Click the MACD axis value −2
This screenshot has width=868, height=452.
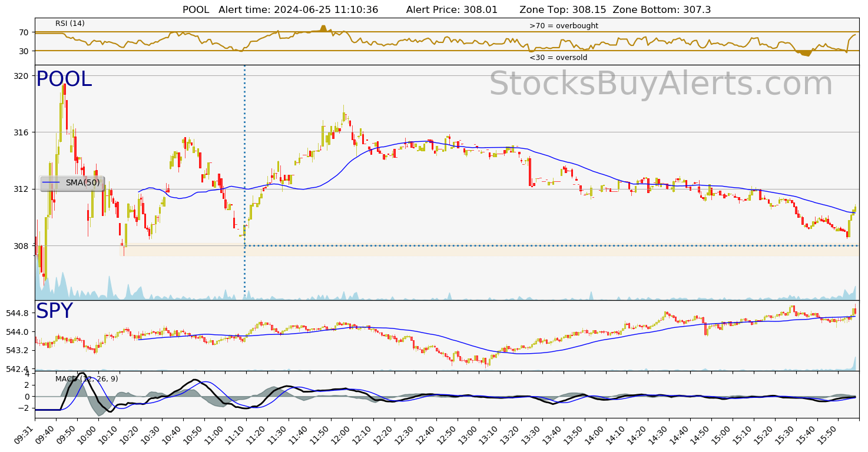24,408
